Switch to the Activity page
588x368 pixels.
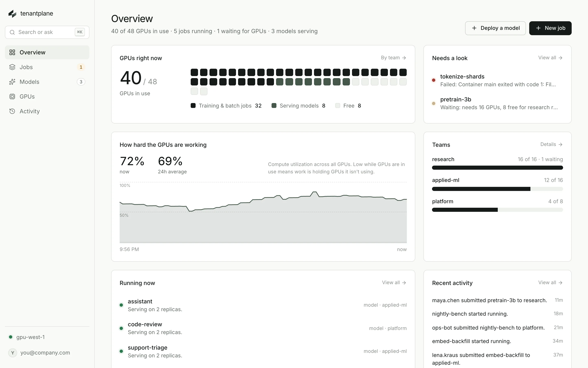[x=47, y=111]
